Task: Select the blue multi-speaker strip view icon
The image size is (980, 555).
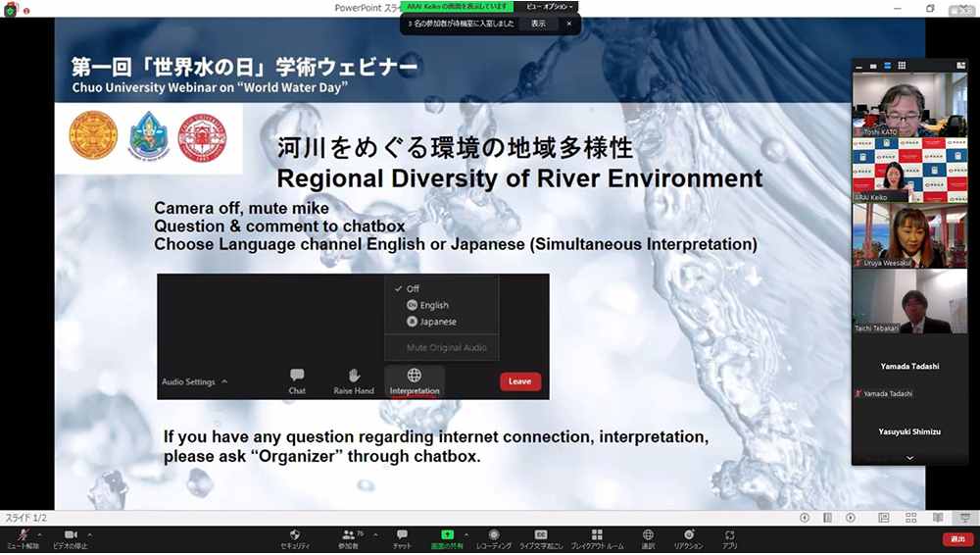Action: pos(887,66)
